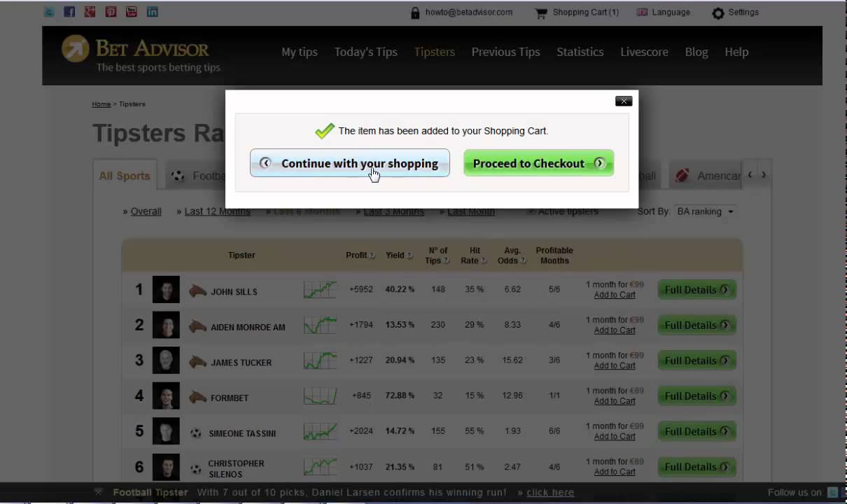Open Shopping Cart (1) link
The height and width of the screenshot is (504, 847).
click(586, 13)
